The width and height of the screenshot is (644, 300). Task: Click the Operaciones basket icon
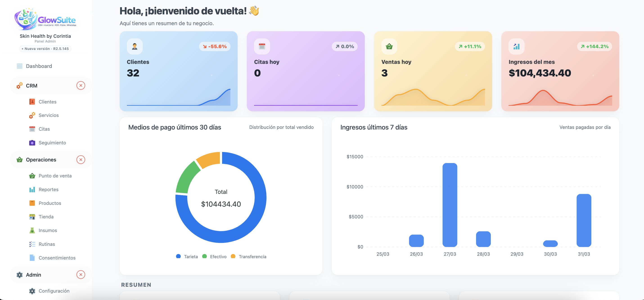pyautogui.click(x=20, y=160)
